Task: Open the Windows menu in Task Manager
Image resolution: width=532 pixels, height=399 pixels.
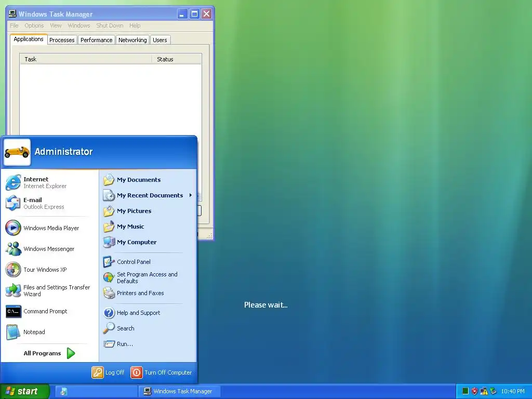Action: tap(79, 25)
